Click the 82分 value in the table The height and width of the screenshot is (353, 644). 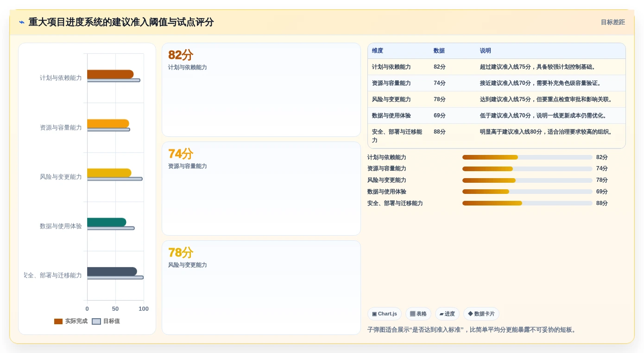tap(440, 67)
